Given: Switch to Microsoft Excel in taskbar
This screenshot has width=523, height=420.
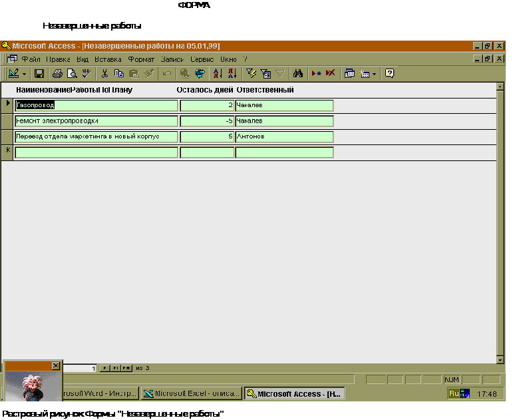Looking at the screenshot, I should (x=191, y=393).
